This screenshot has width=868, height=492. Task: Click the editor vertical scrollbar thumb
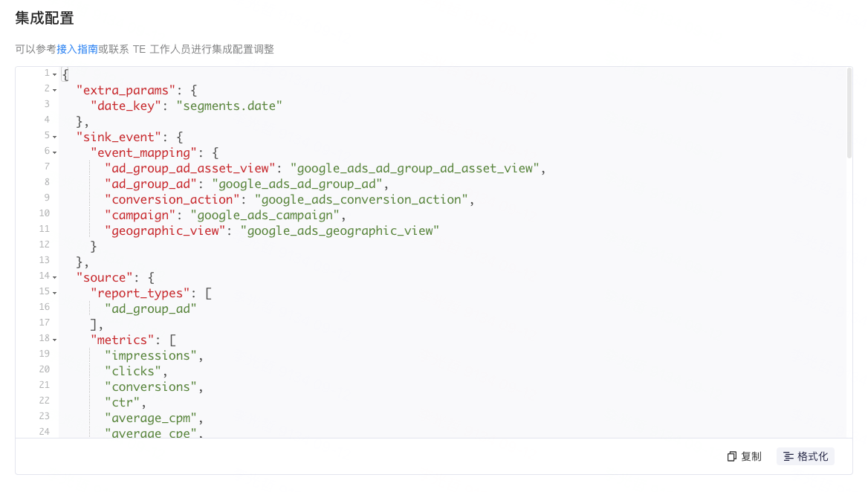tap(849, 114)
